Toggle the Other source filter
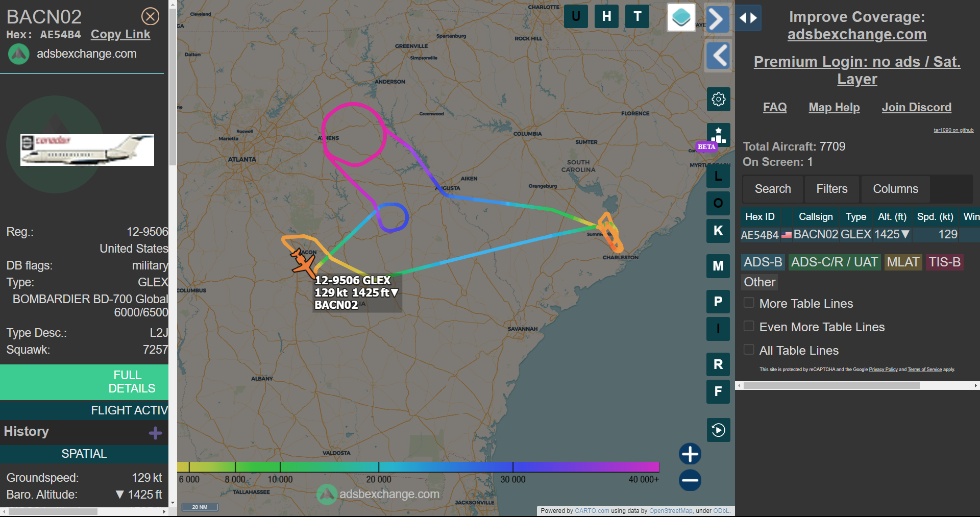This screenshot has height=517, width=980. tap(759, 282)
